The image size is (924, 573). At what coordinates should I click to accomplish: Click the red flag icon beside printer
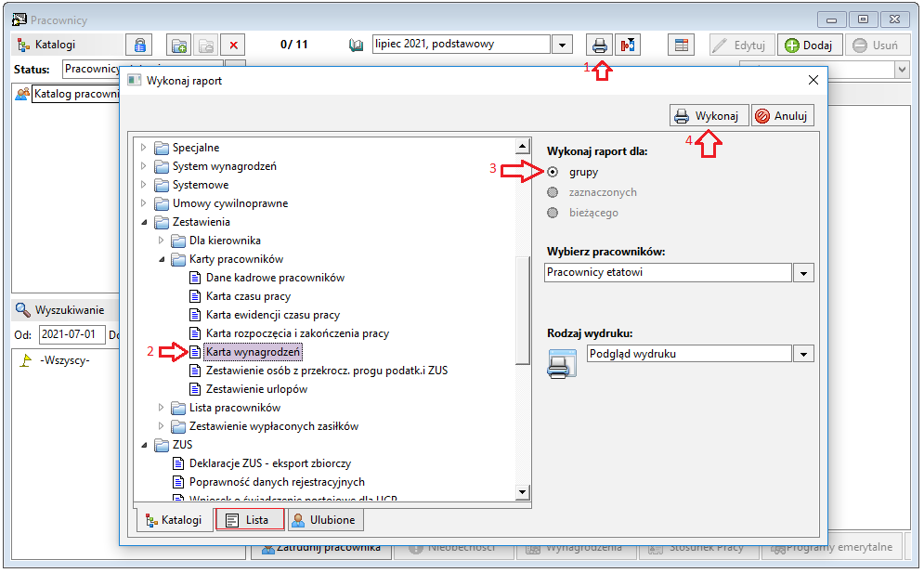click(x=628, y=45)
